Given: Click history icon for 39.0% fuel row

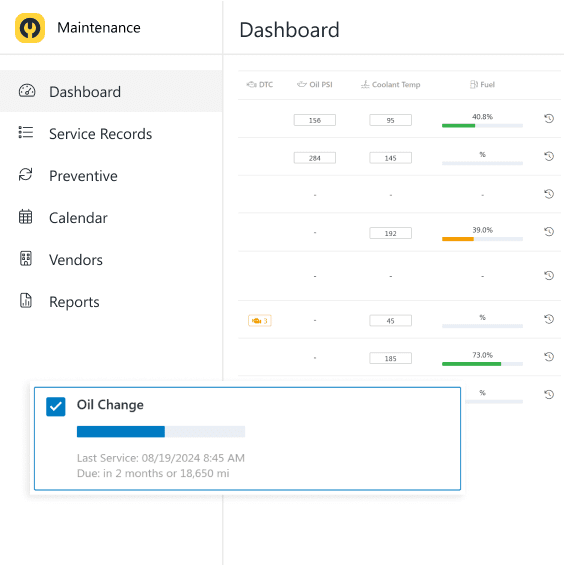Looking at the screenshot, I should [549, 231].
